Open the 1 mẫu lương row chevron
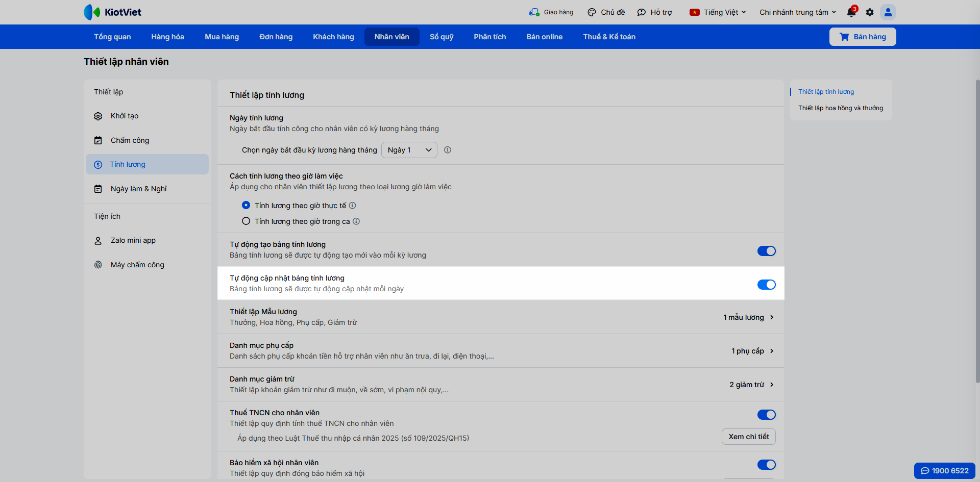Image resolution: width=980 pixels, height=482 pixels. 772,317
